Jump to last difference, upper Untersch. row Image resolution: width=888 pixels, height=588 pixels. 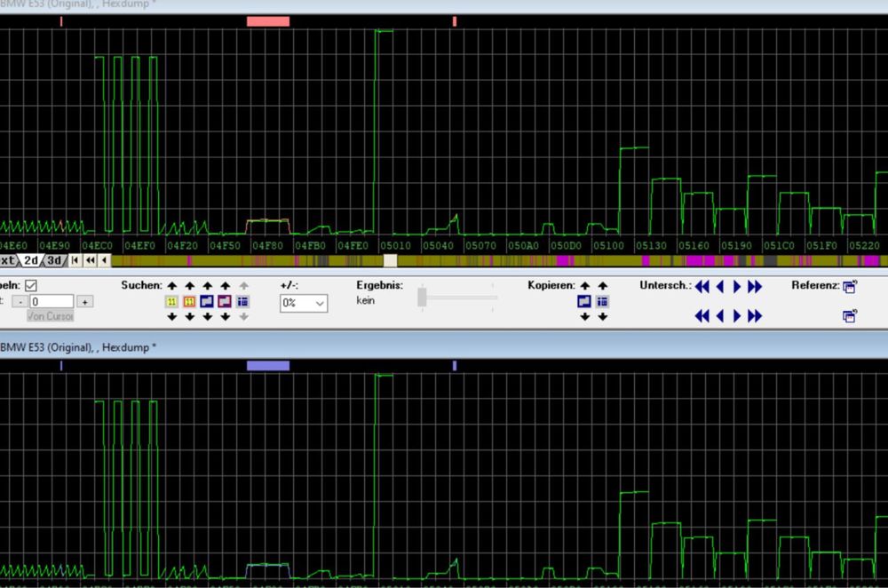click(755, 287)
